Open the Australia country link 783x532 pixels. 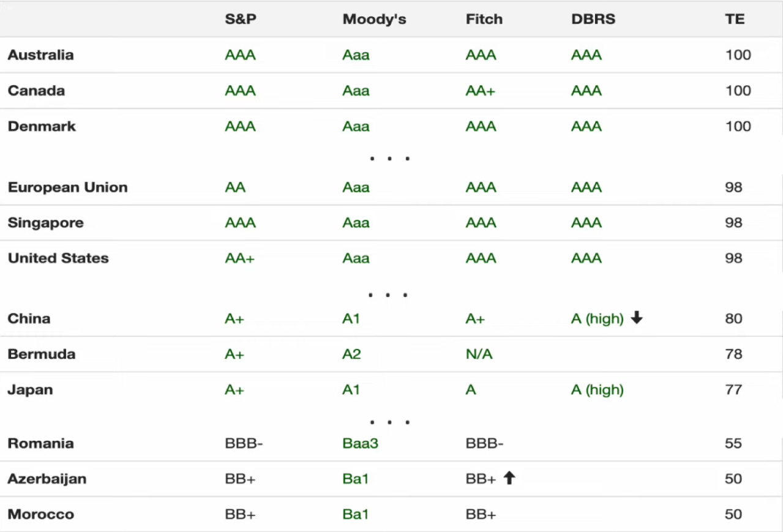pos(40,55)
